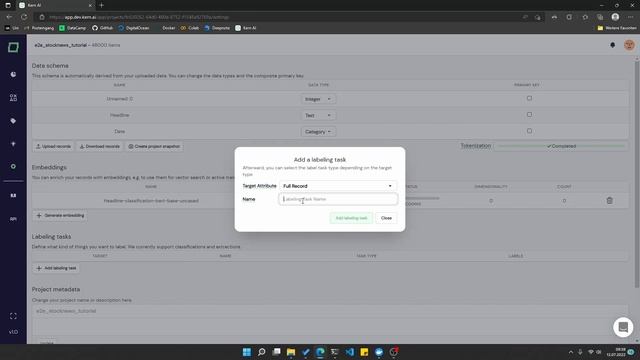Image resolution: width=640 pixels, height=360 pixels.
Task: Click the Upload records button
Action: tap(53, 147)
